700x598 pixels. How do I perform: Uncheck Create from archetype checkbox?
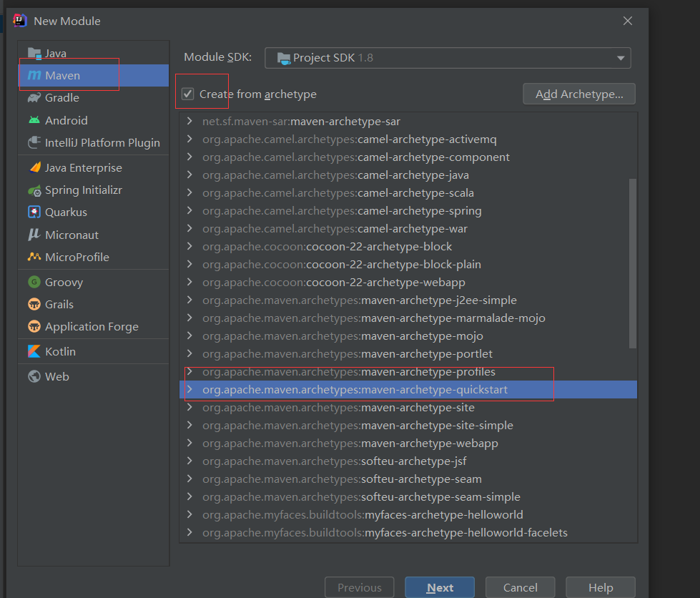[x=188, y=94]
